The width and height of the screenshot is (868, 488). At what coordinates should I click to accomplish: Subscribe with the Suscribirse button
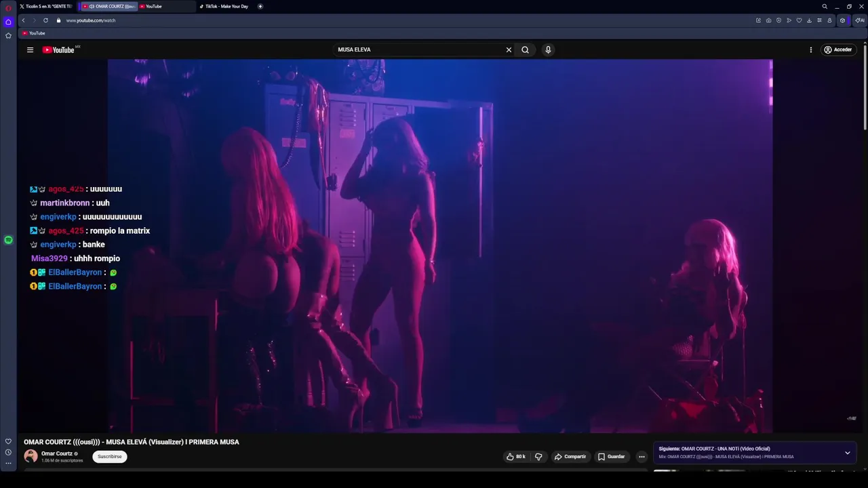[110, 457]
